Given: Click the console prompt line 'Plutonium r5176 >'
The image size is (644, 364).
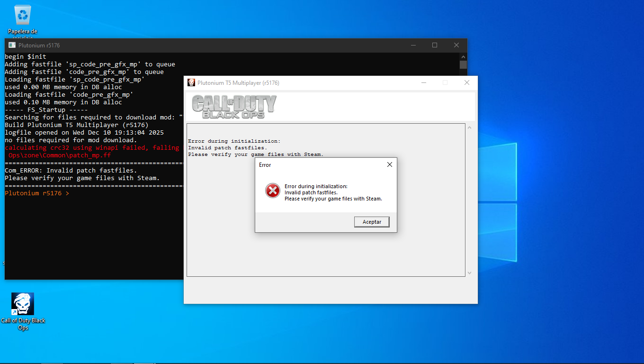Looking at the screenshot, I should [x=37, y=193].
